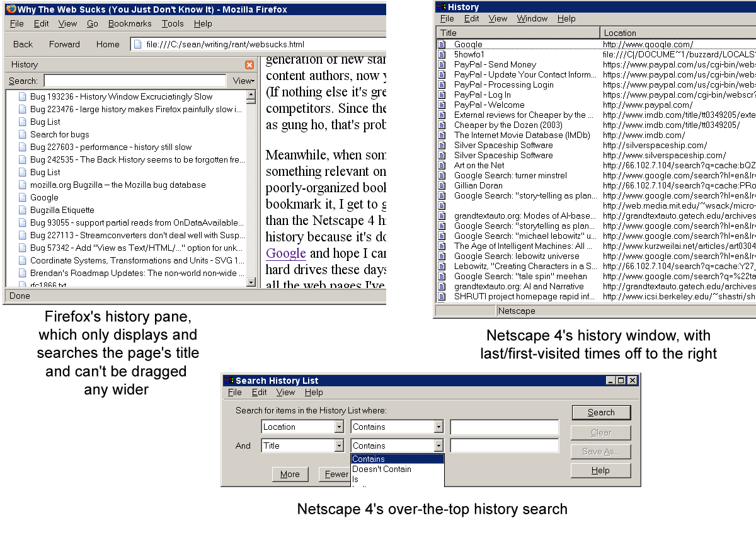Click first row search value text field

(504, 427)
